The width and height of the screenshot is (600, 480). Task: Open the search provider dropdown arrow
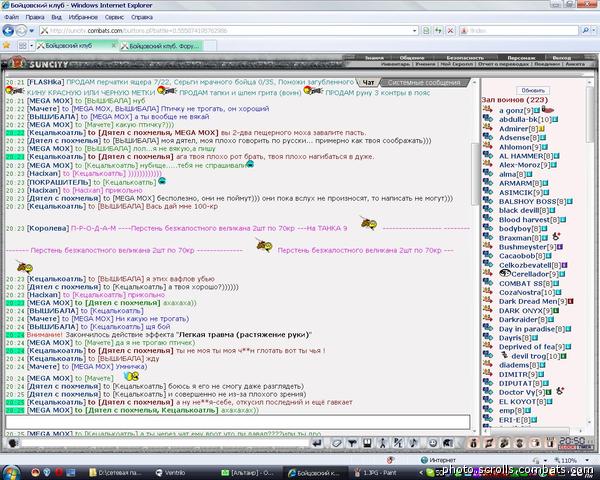(593, 31)
